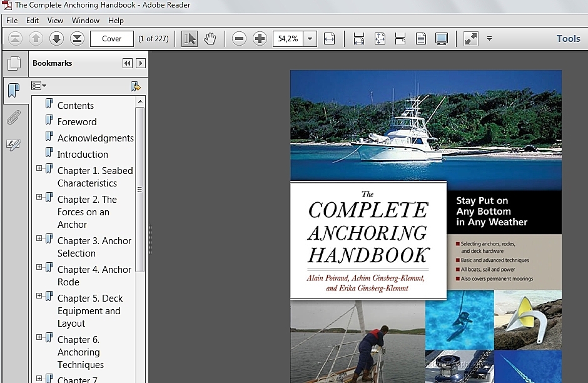Open Chapter 3 Anchor Selection bookmark
The width and height of the screenshot is (588, 383).
pyautogui.click(x=94, y=247)
